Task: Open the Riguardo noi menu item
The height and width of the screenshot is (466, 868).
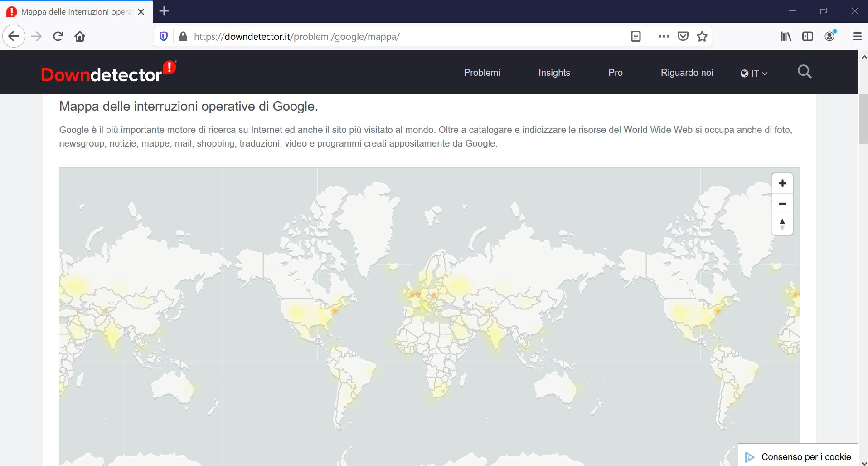Action: (687, 73)
